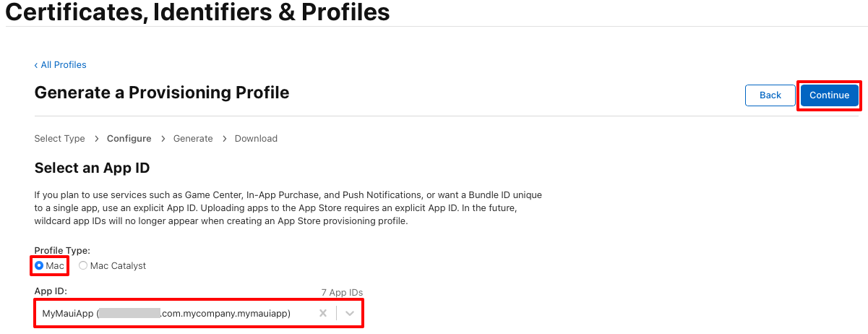Click the chevron before Download step
The width and height of the screenshot is (868, 334).
224,138
